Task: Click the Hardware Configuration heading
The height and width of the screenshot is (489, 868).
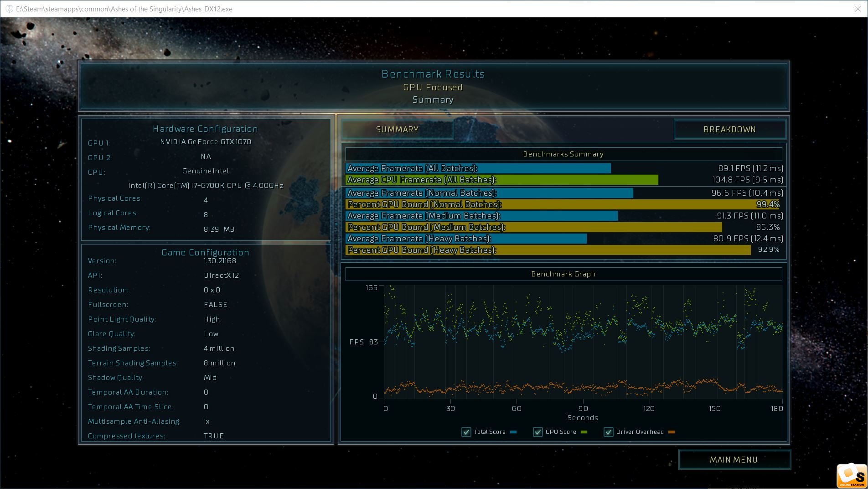Action: click(x=205, y=129)
